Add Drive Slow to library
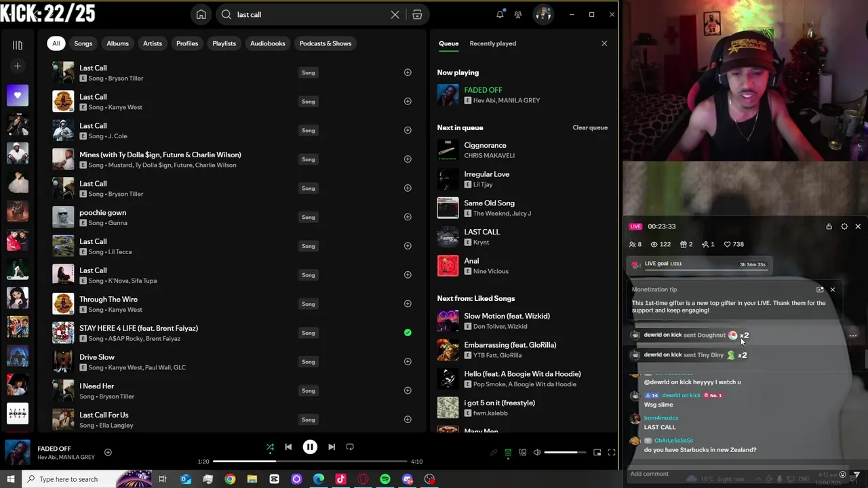The image size is (868, 488). [408, 361]
